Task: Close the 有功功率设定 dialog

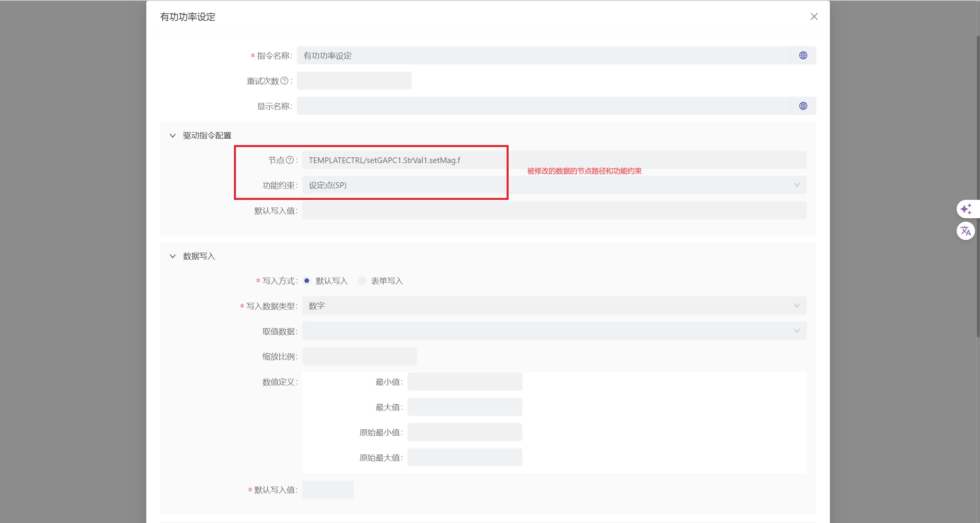Action: coord(814,16)
